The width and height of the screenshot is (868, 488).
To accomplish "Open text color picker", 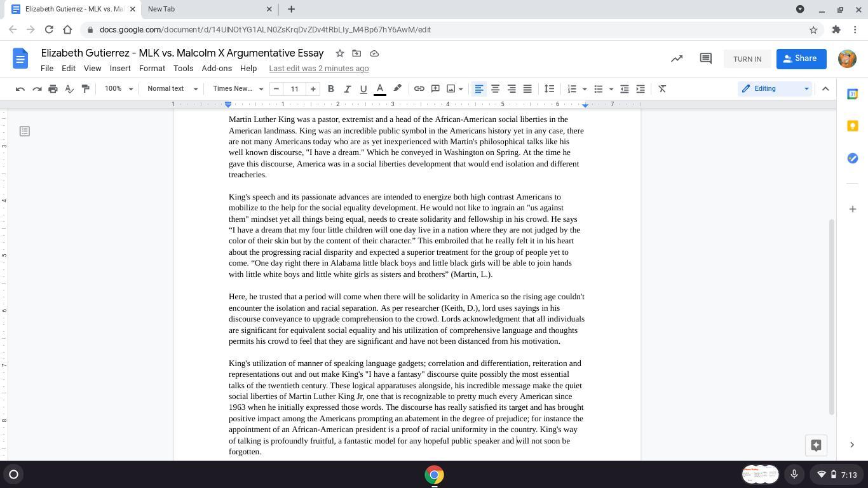I will [380, 89].
